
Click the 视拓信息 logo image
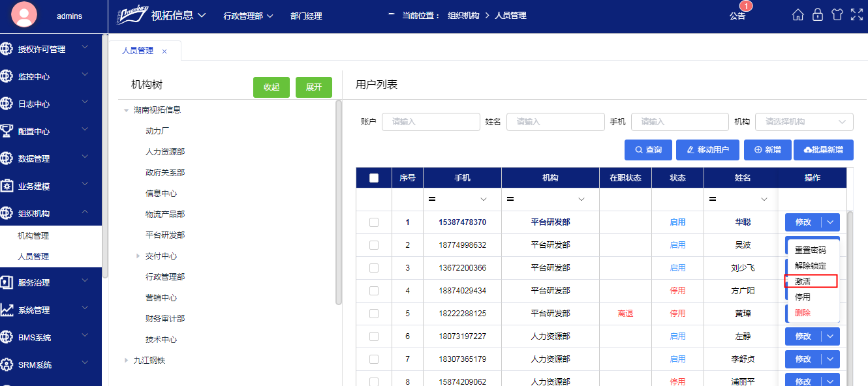pyautogui.click(x=132, y=15)
